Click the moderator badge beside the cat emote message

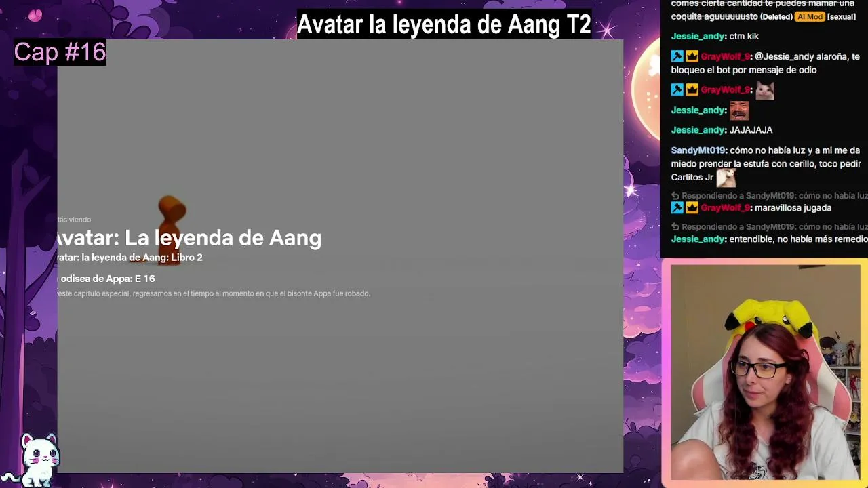(x=677, y=89)
